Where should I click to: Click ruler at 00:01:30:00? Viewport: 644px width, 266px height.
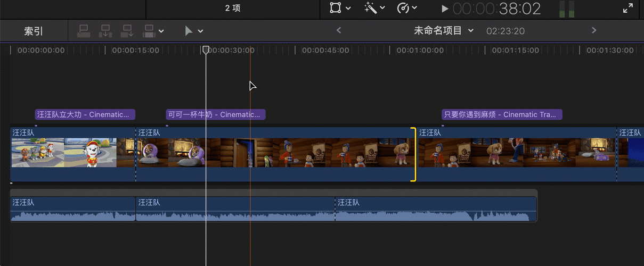[610, 50]
